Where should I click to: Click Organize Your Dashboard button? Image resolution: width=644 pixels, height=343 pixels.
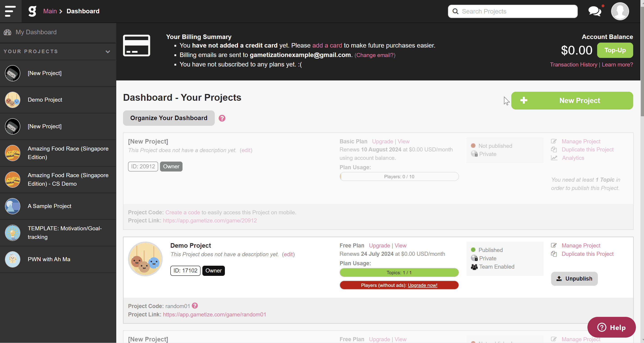[x=169, y=118]
